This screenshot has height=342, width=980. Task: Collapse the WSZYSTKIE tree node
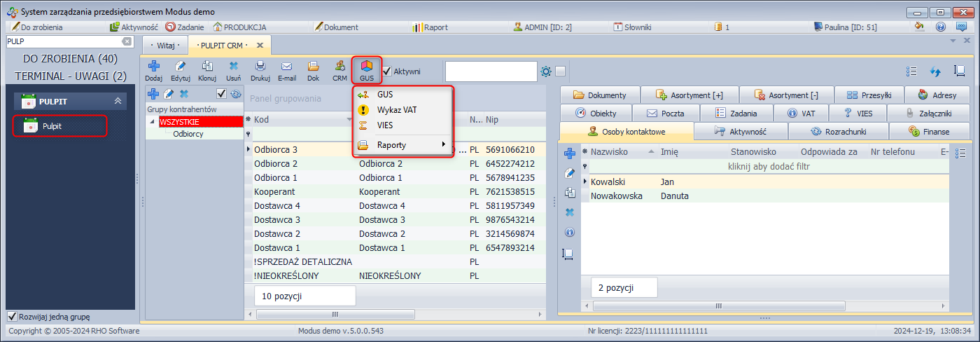click(153, 123)
